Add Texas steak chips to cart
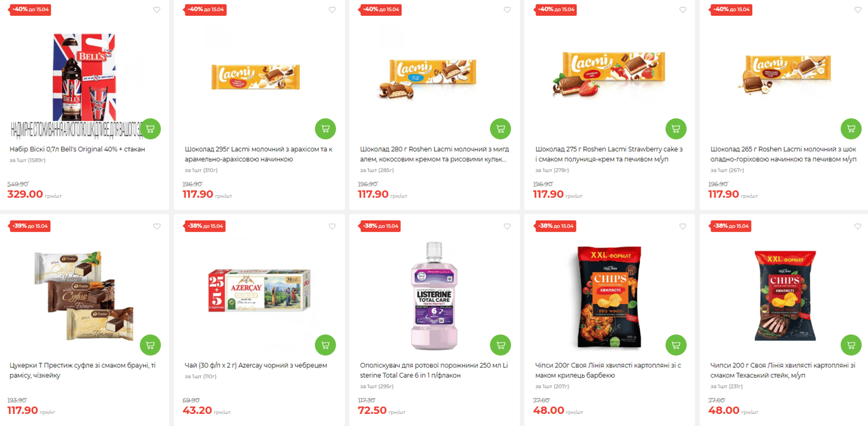Viewport: 868px width, 426px height. 851,345
